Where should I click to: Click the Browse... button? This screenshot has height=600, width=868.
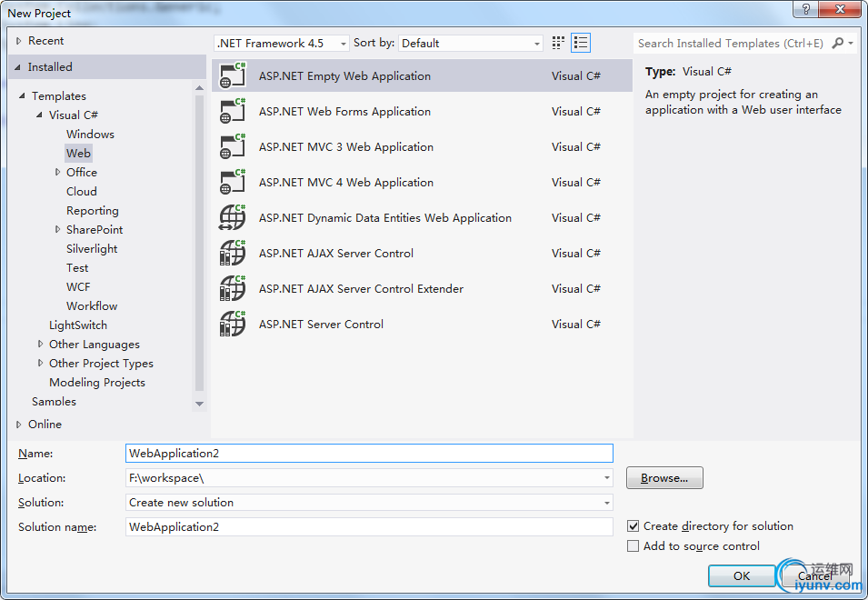(664, 477)
